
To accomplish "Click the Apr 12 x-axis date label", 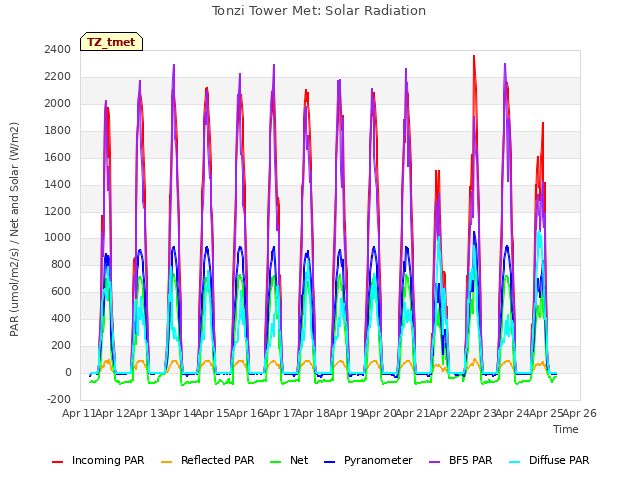I will [112, 414].
